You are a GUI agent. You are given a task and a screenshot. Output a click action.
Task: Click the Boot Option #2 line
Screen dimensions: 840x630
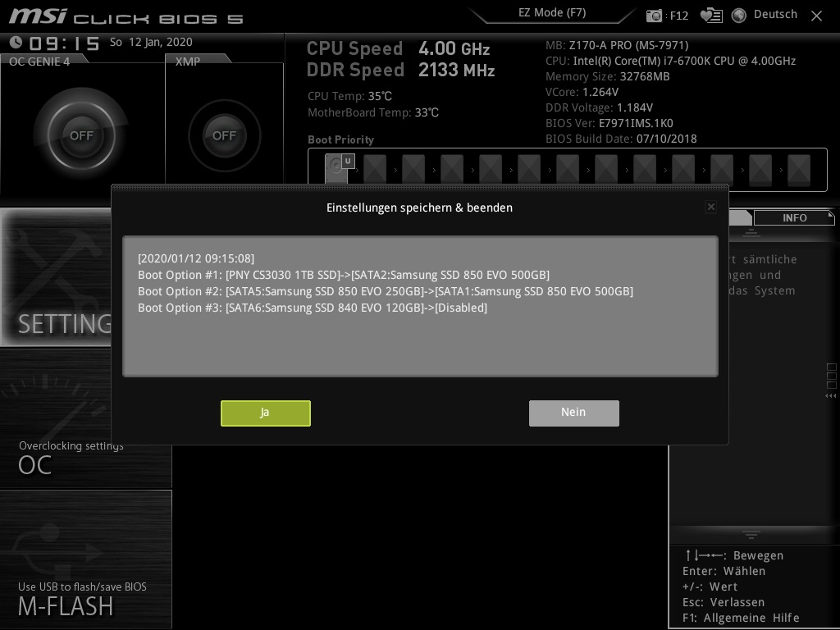tap(386, 291)
